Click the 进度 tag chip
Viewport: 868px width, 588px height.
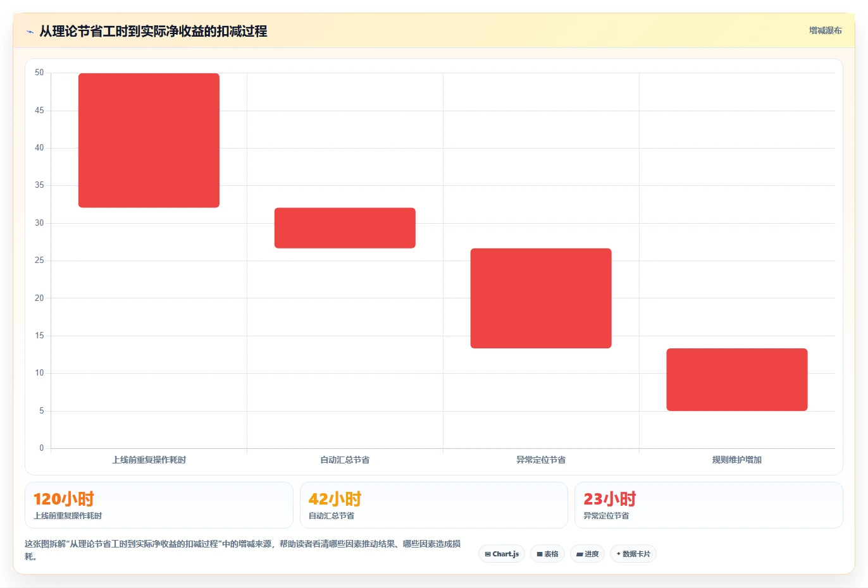pos(588,554)
